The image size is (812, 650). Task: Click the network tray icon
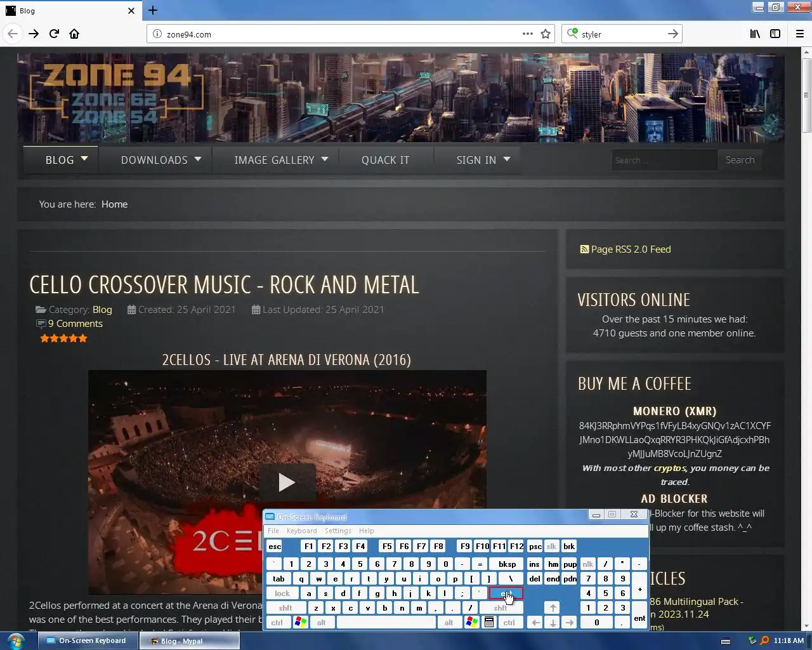[752, 640]
